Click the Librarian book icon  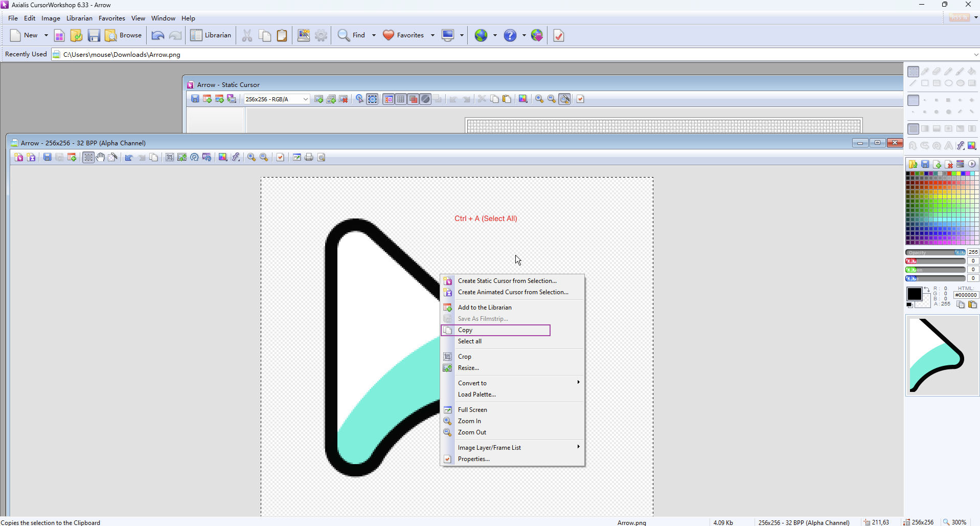click(196, 35)
